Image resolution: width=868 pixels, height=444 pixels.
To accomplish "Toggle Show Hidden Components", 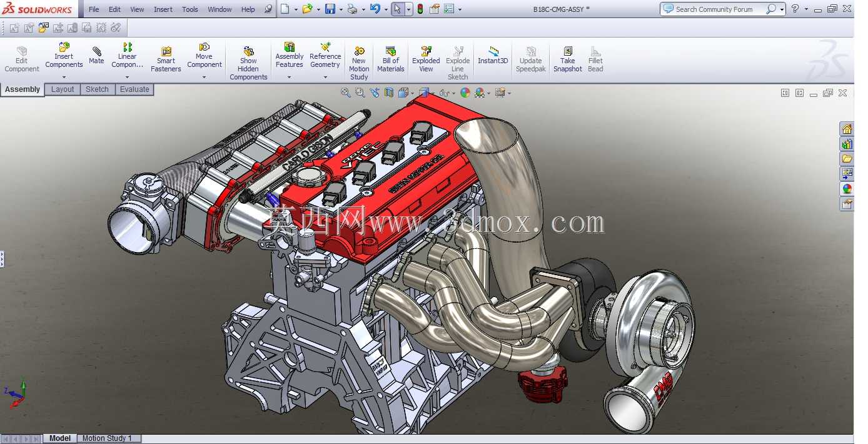I will tap(248, 64).
